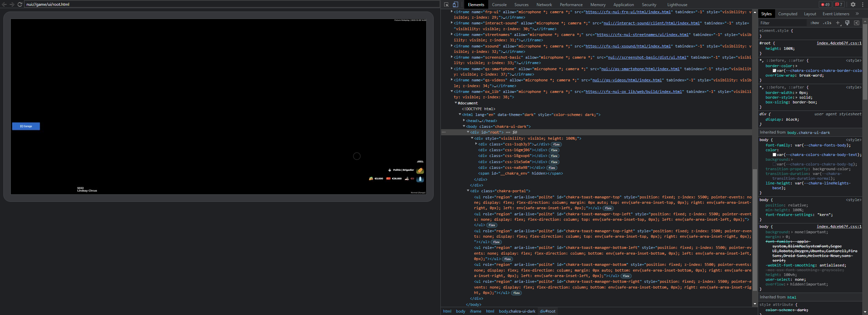This screenshot has height=315, width=868.
Task: Toggle the :hov element state button
Action: [x=814, y=23]
